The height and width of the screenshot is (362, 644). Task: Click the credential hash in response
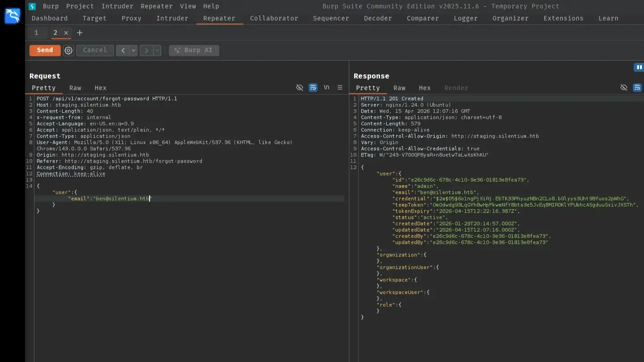tap(531, 199)
